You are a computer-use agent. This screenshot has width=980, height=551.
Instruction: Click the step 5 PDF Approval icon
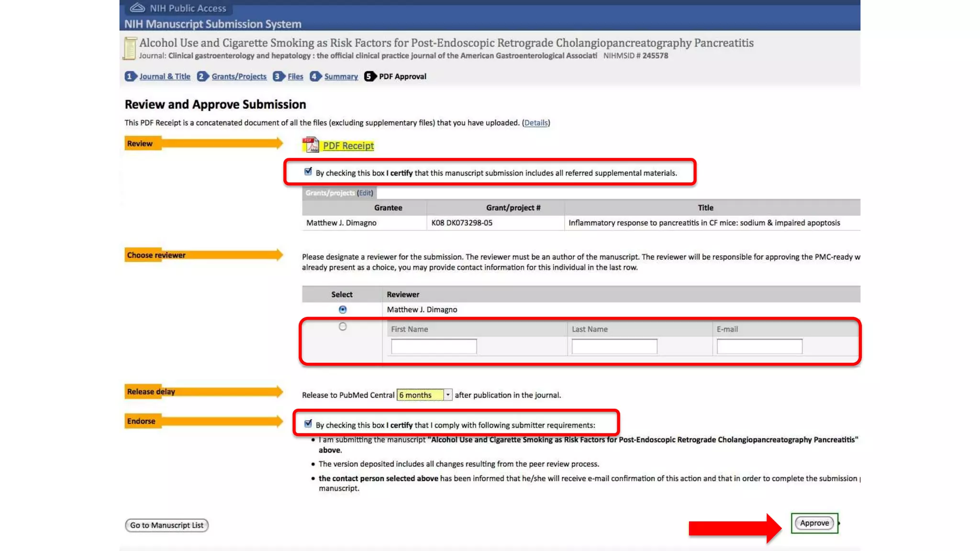[x=369, y=77]
